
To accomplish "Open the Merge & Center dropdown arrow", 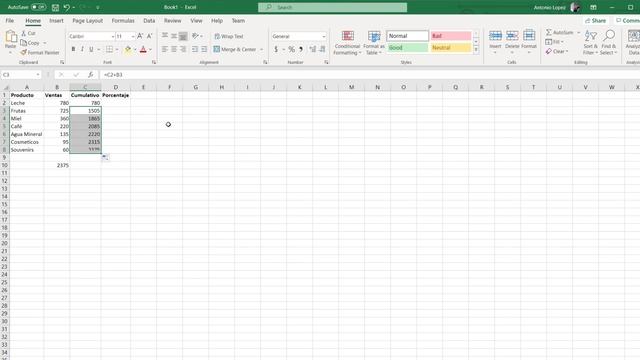I will point(261,49).
